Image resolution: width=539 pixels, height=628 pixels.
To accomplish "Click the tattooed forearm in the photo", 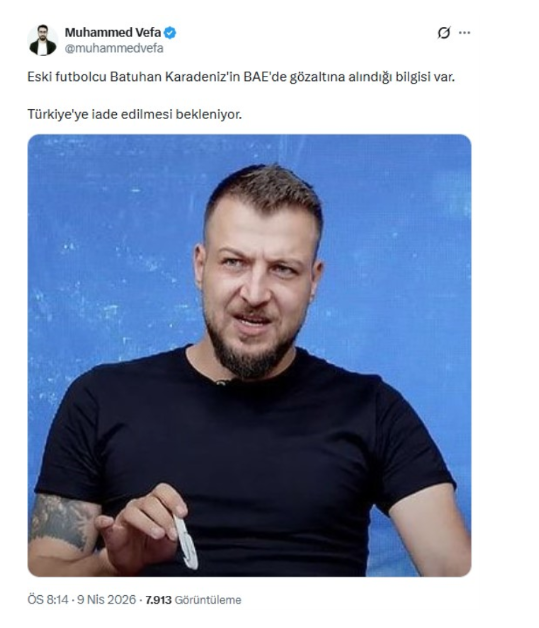I will coord(62,525).
